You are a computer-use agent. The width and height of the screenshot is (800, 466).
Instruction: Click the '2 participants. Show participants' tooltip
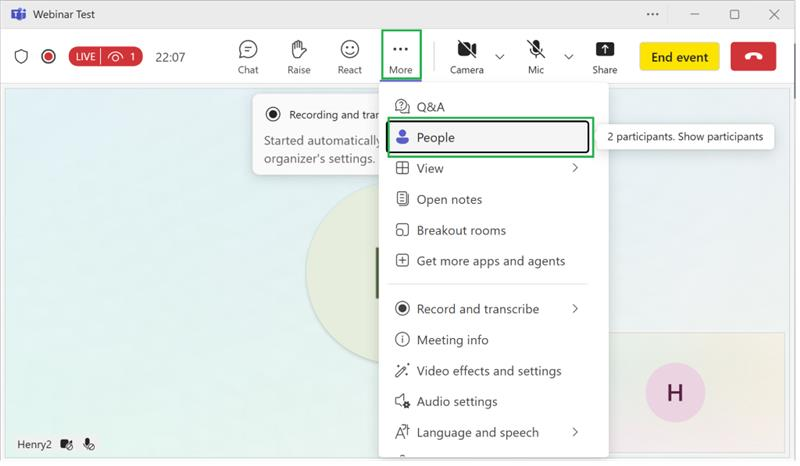point(685,137)
